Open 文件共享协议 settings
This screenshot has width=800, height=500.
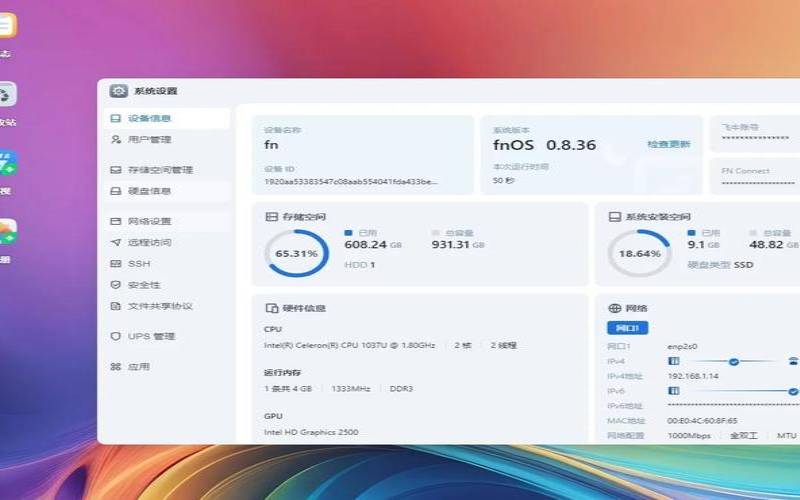point(160,306)
